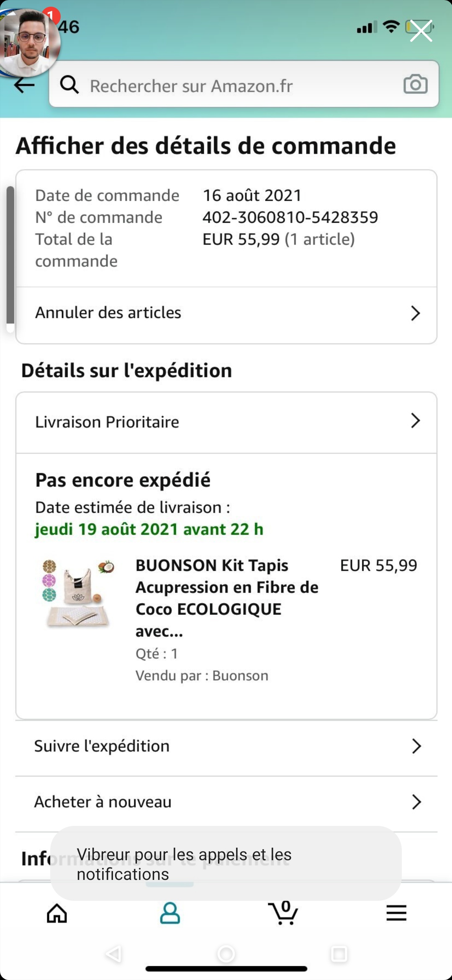Expand Annuler des articles chevron
Viewport: 452px width, 980px height.
[x=415, y=313]
